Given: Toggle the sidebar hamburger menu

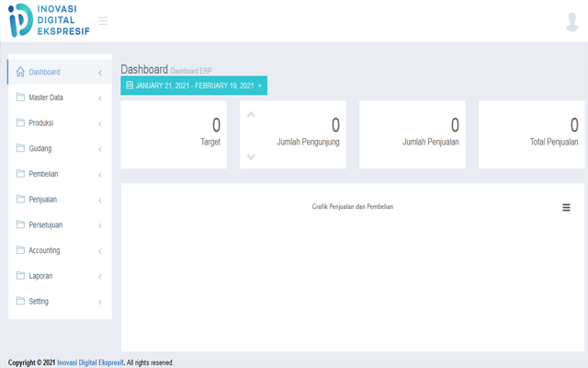Looking at the screenshot, I should (x=103, y=20).
